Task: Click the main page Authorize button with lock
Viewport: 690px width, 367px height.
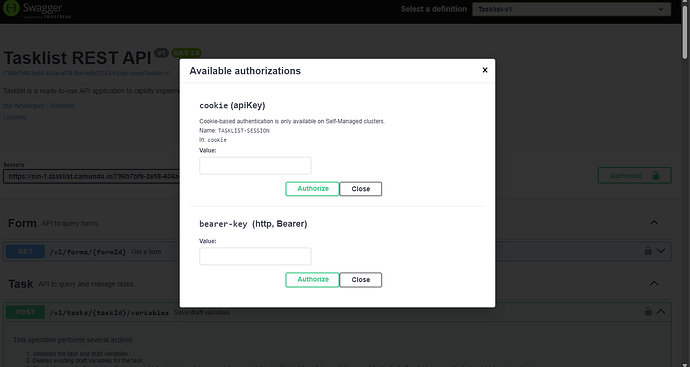Action: 634,176
